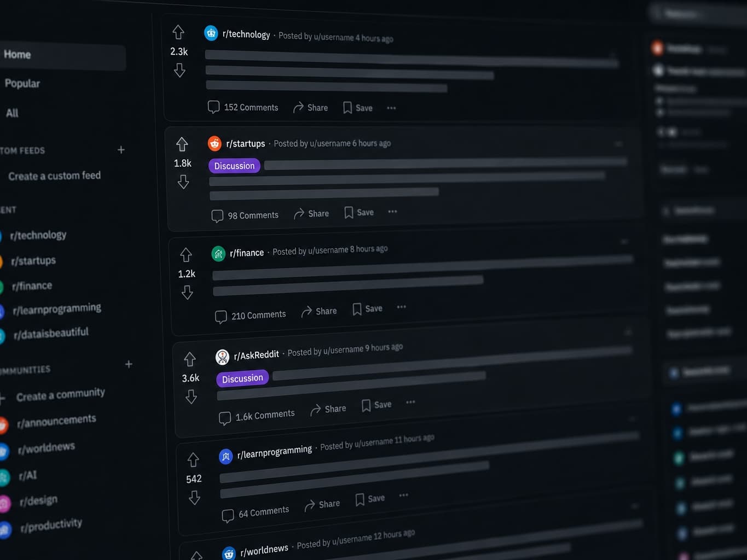Select r/learnprogramming in the left sidebar
The width and height of the screenshot is (747, 560).
57,309
